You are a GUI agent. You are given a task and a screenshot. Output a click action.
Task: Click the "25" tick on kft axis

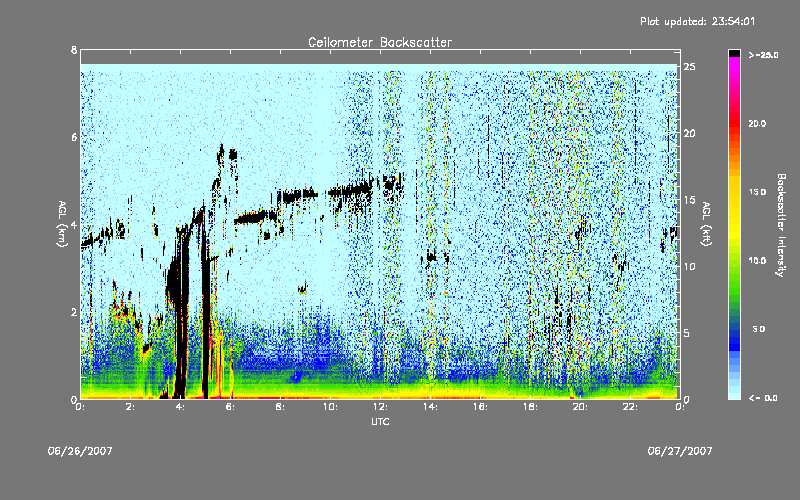coord(689,66)
